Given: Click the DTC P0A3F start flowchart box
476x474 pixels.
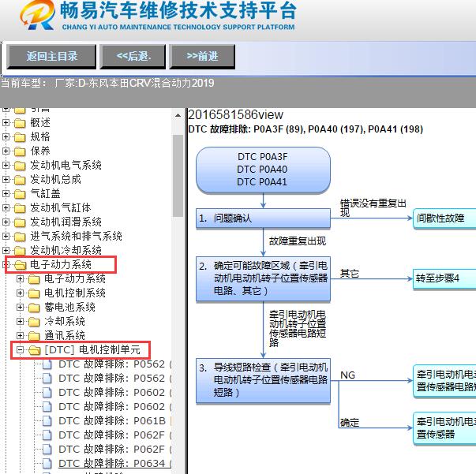Looking at the screenshot, I should coord(263,170).
